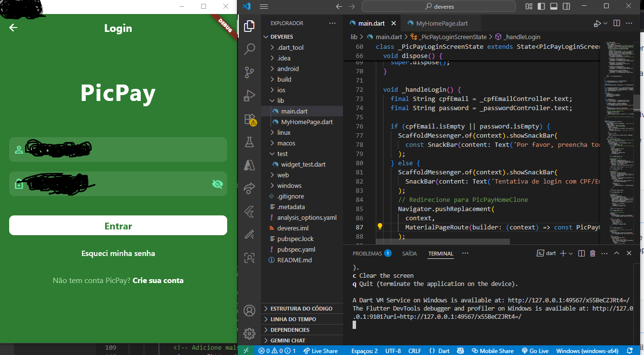Open the remote window indicator in the status bar

tap(247, 351)
